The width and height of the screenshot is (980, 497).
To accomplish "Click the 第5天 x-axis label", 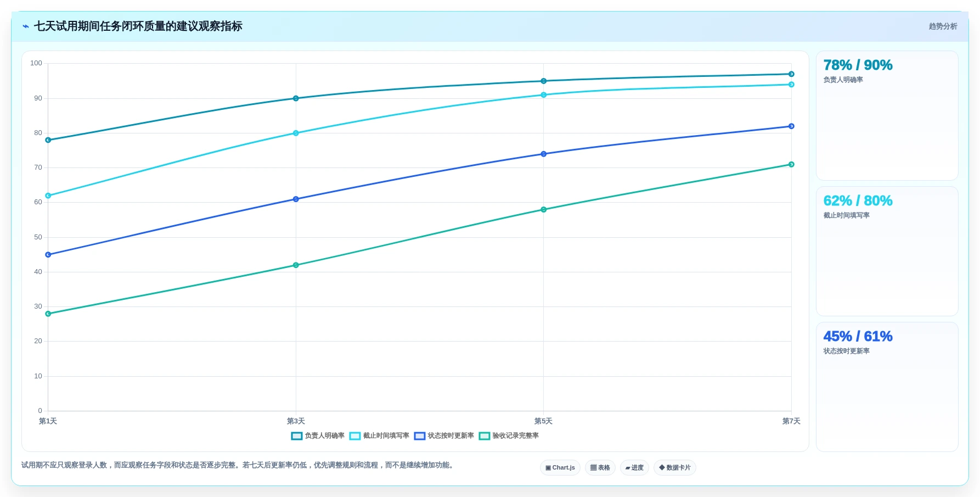I will [x=544, y=421].
